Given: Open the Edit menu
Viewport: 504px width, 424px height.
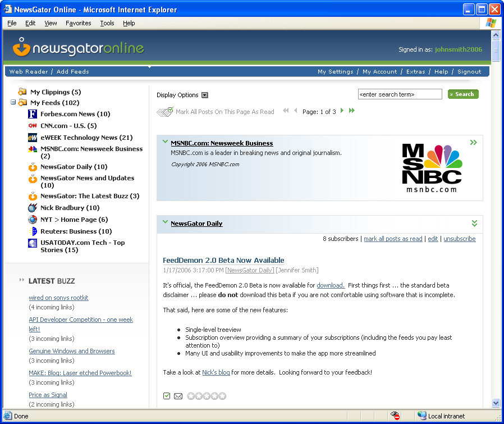Looking at the screenshot, I should [30, 23].
